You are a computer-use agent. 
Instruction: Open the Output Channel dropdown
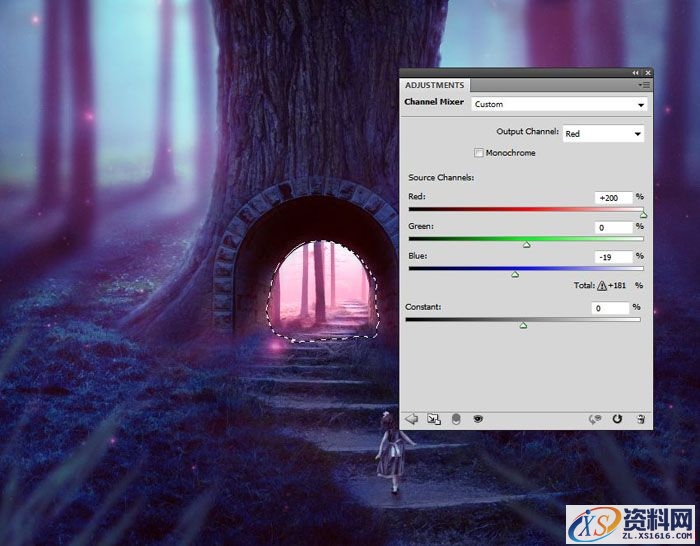(603, 133)
